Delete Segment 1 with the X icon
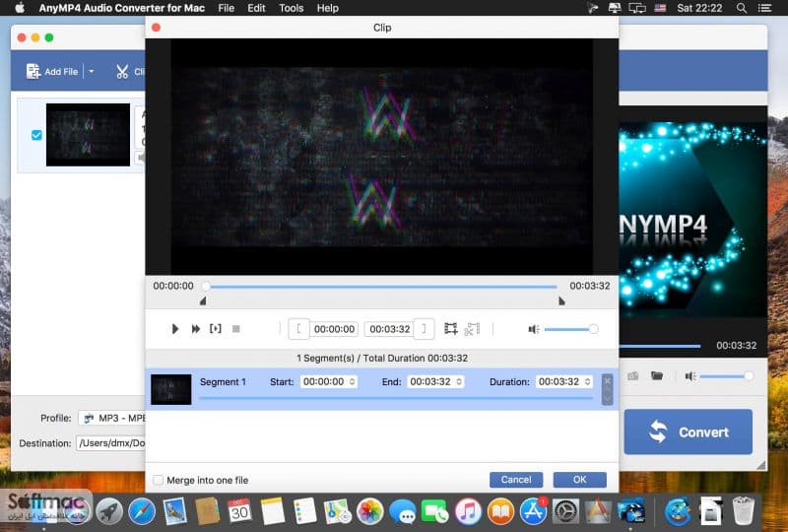This screenshot has width=788, height=532. [x=607, y=380]
